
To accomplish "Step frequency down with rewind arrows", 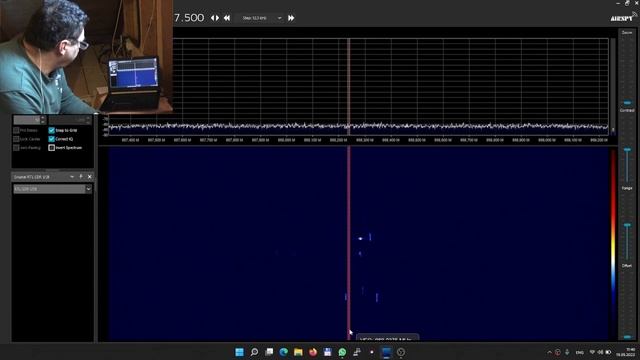I will point(227,18).
